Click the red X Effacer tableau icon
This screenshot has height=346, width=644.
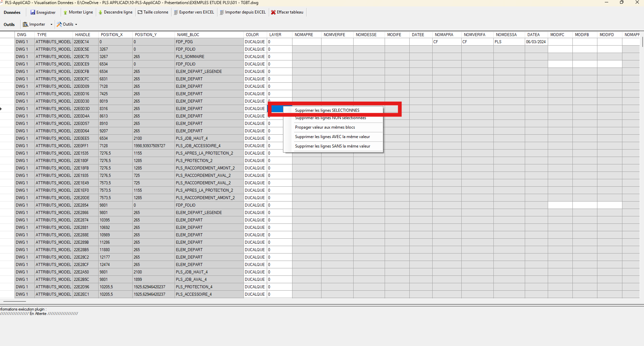click(274, 12)
